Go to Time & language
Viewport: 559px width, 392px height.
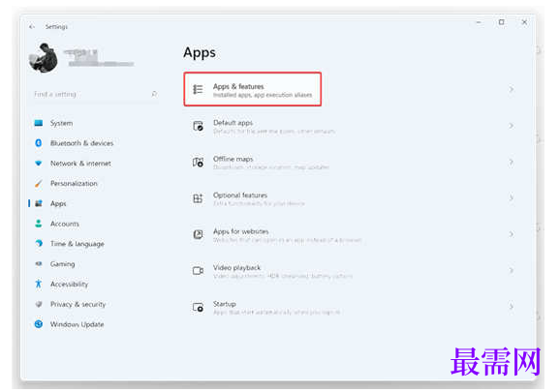78,244
